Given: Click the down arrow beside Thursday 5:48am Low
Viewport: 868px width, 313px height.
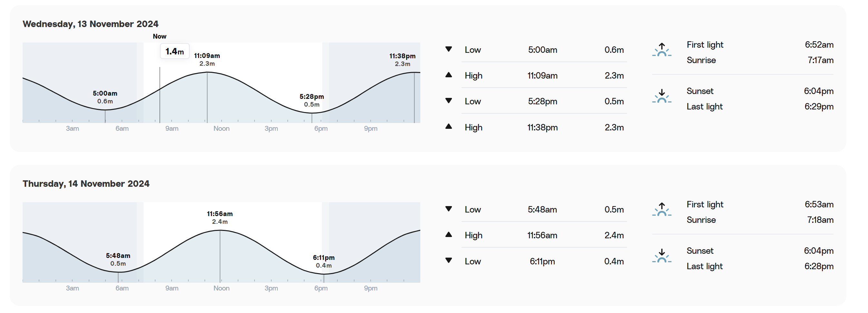Looking at the screenshot, I should (x=448, y=209).
